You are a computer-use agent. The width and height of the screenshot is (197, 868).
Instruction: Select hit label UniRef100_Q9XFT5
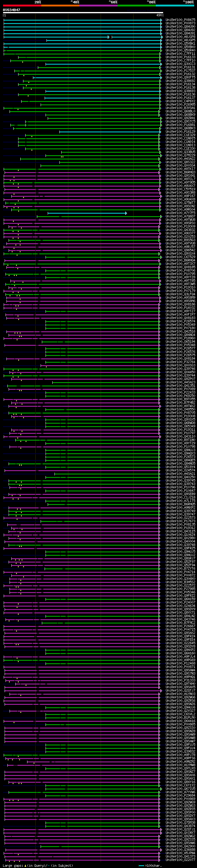click(x=180, y=78)
